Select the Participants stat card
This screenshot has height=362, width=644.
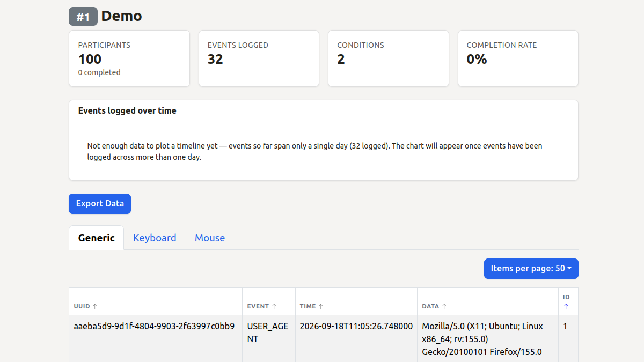click(129, 58)
